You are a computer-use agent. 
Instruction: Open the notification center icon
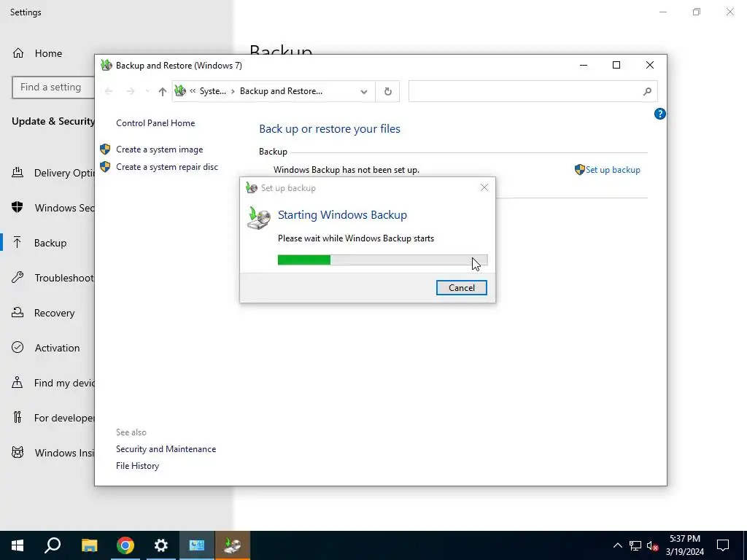point(723,545)
